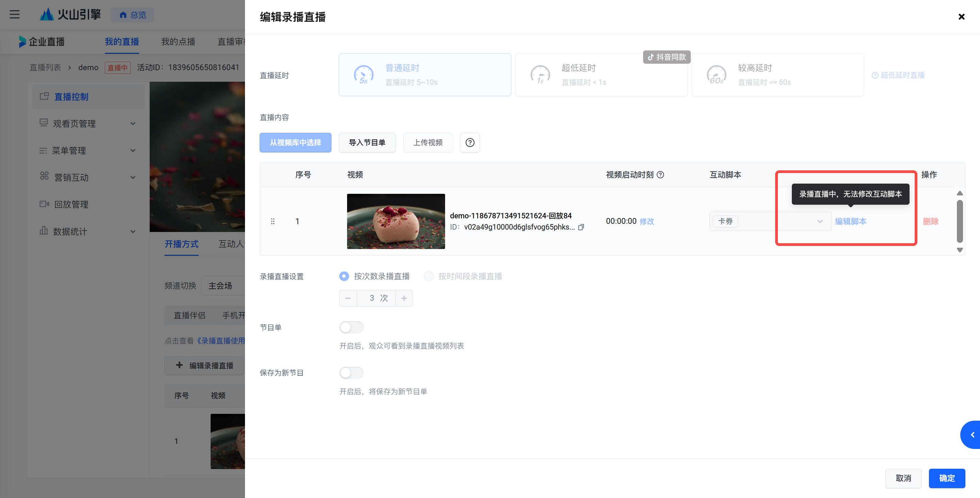Click the copy icon next to the video ID
The height and width of the screenshot is (498, 980).
pyautogui.click(x=581, y=227)
